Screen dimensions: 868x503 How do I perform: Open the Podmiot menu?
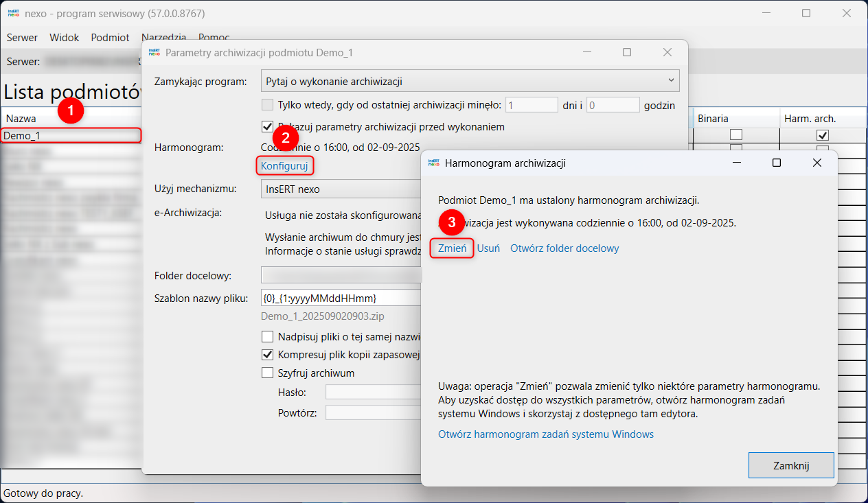point(110,38)
